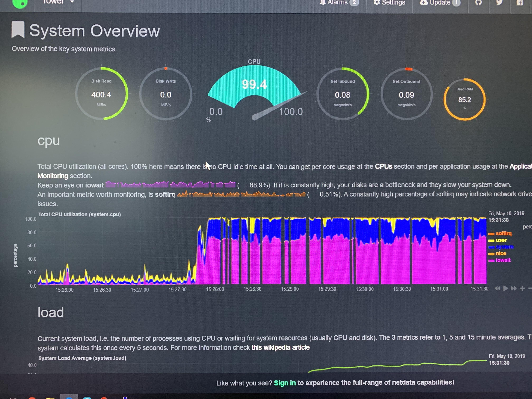Click the Facebook icon in navbar
Viewport: 532px width, 399px height.
point(520,3)
